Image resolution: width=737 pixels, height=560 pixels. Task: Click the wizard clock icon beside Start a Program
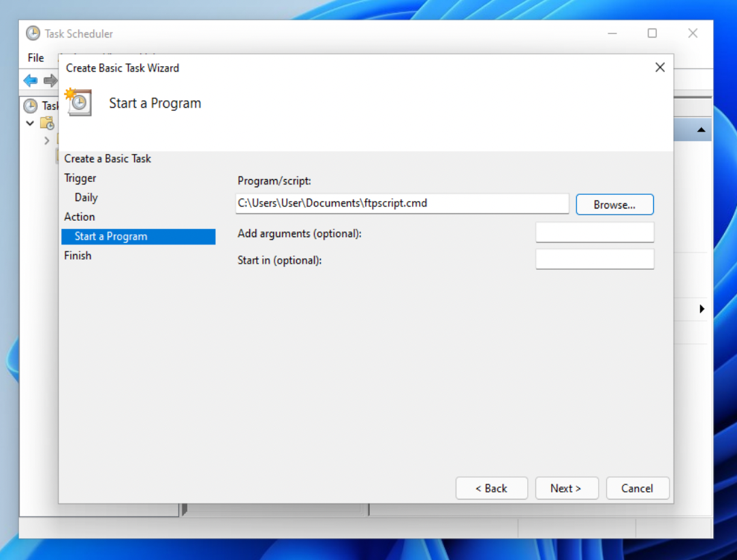tap(79, 103)
